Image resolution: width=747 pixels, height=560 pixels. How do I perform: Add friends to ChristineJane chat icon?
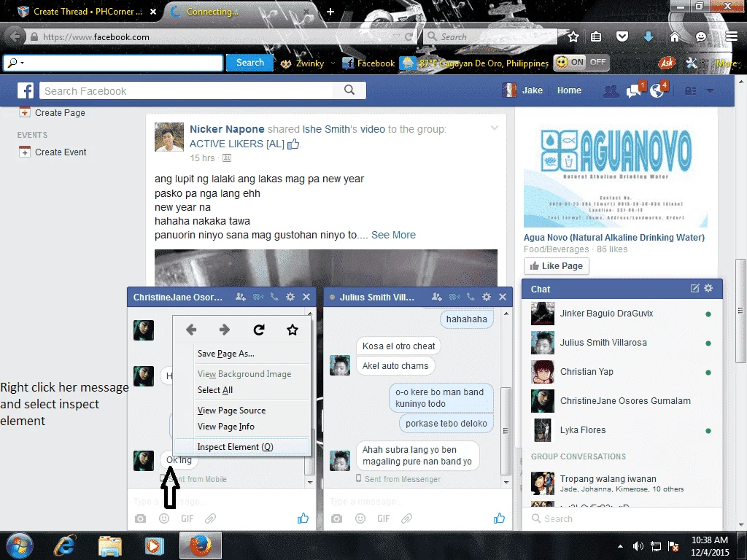(x=241, y=297)
